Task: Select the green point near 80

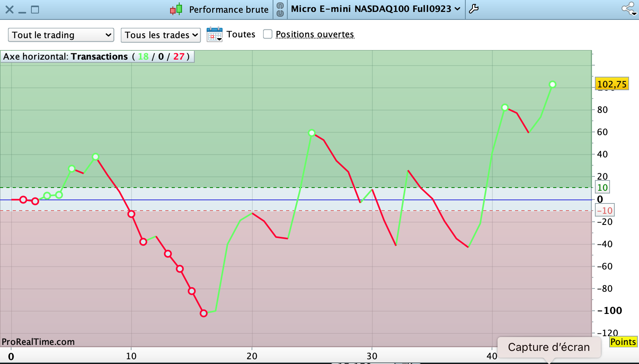Action: [505, 108]
